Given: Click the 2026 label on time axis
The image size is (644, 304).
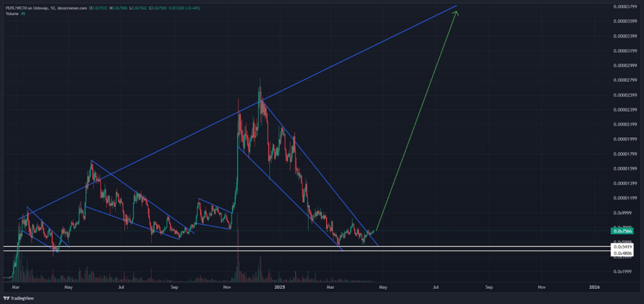Looking at the screenshot, I should point(594,286).
